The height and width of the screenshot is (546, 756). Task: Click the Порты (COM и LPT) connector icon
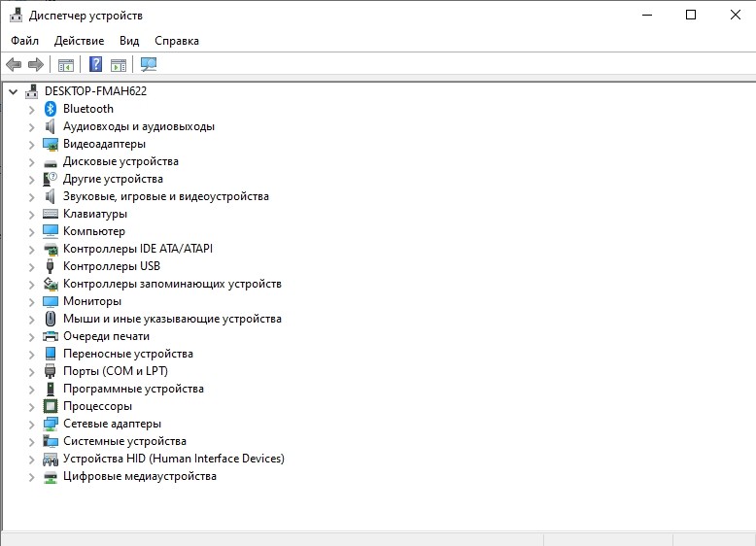point(51,371)
